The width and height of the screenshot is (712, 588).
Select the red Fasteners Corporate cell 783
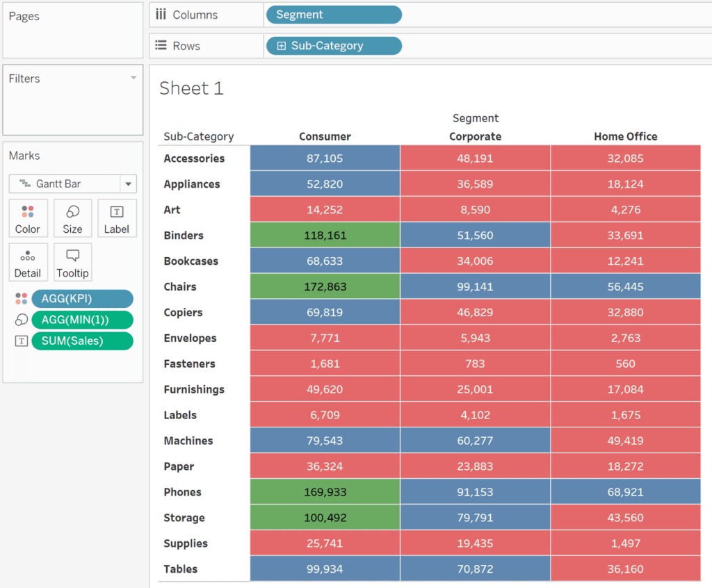(475, 364)
